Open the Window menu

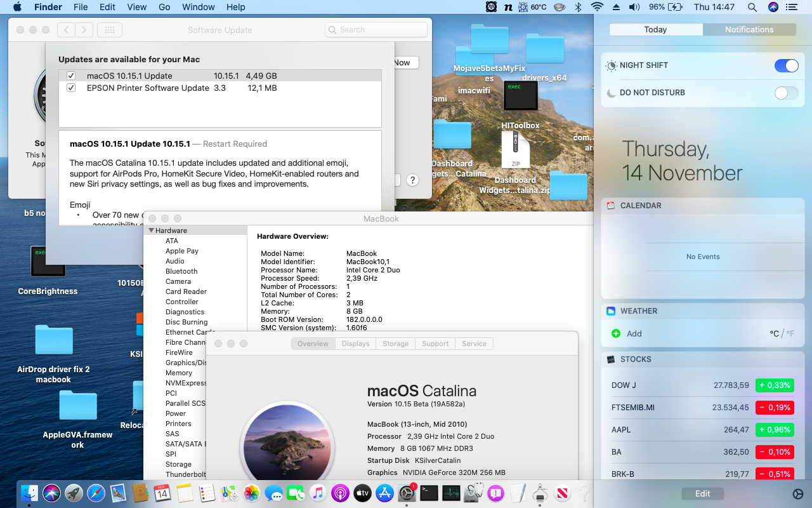(199, 7)
